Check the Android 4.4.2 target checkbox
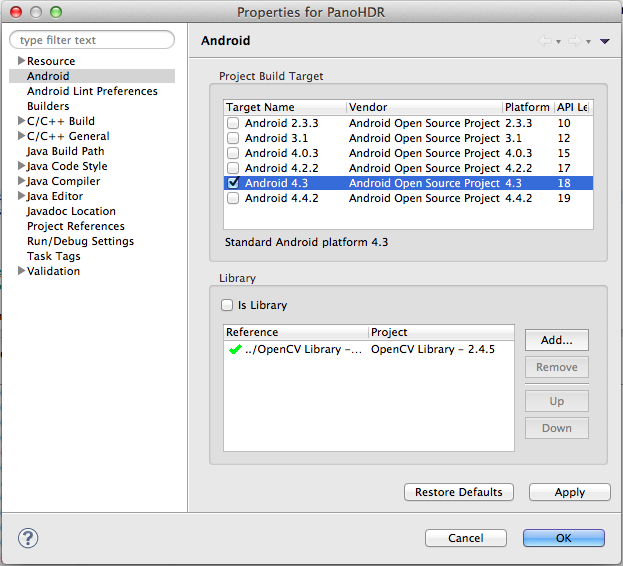 233,198
